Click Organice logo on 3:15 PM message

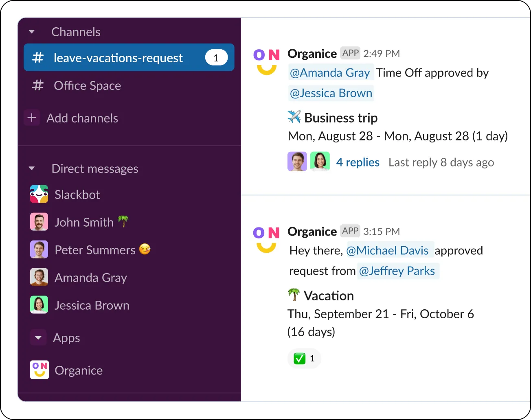(266, 239)
